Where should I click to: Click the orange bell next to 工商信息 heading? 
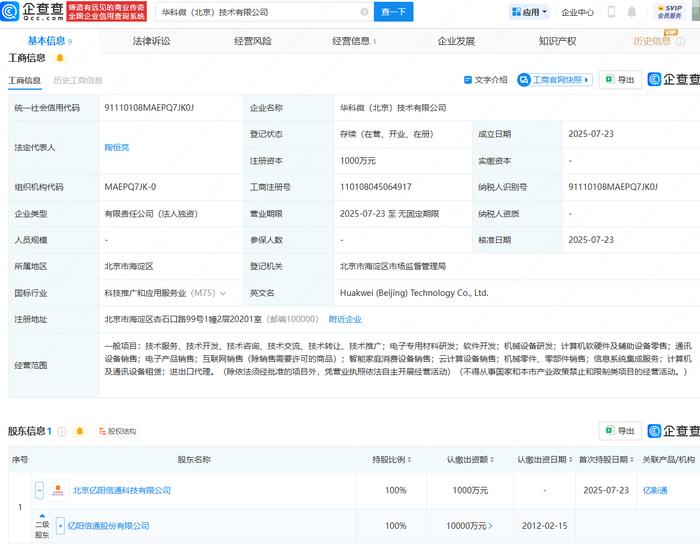pos(60,58)
